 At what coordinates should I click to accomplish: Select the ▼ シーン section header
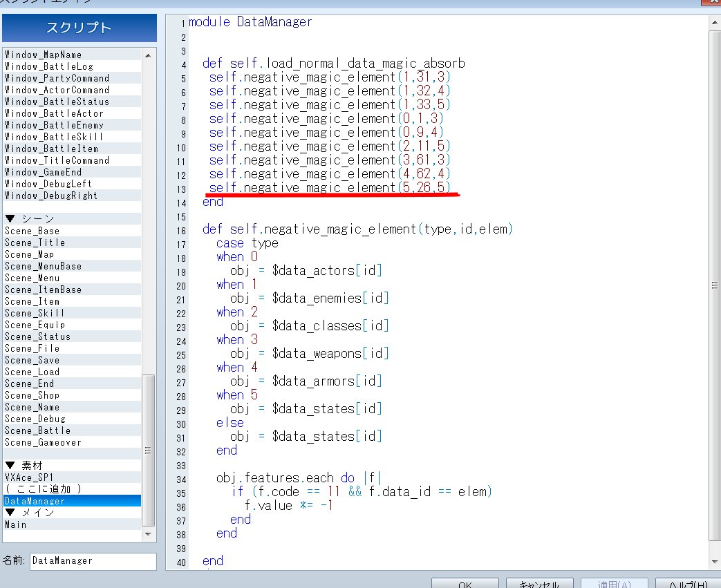click(x=72, y=219)
